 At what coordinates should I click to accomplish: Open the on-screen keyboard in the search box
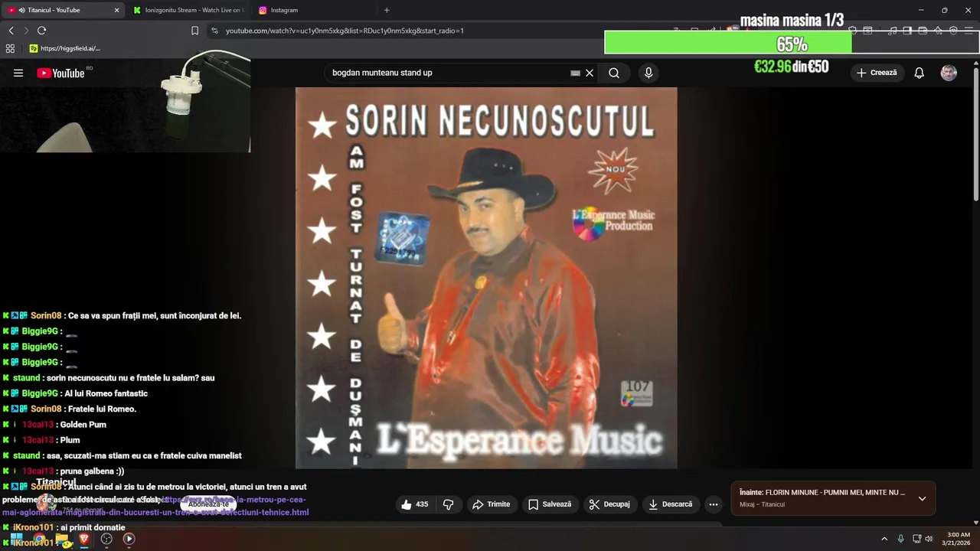tap(576, 73)
